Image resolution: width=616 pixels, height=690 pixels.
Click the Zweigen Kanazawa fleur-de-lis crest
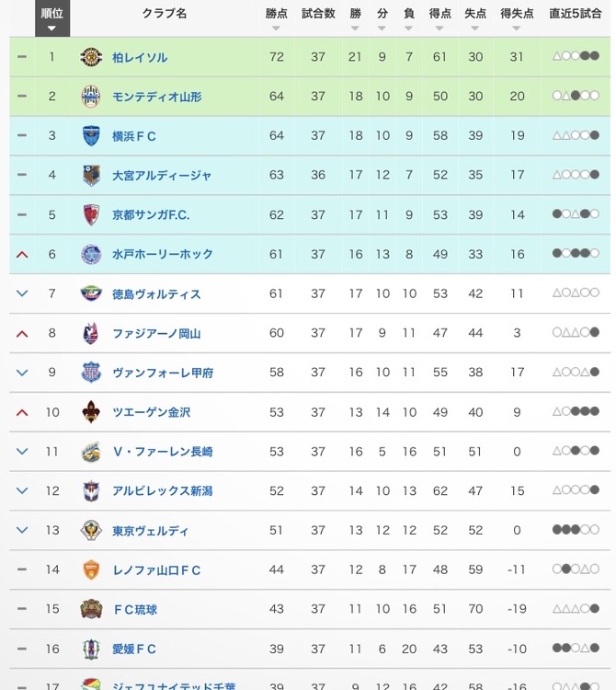pos(91,412)
